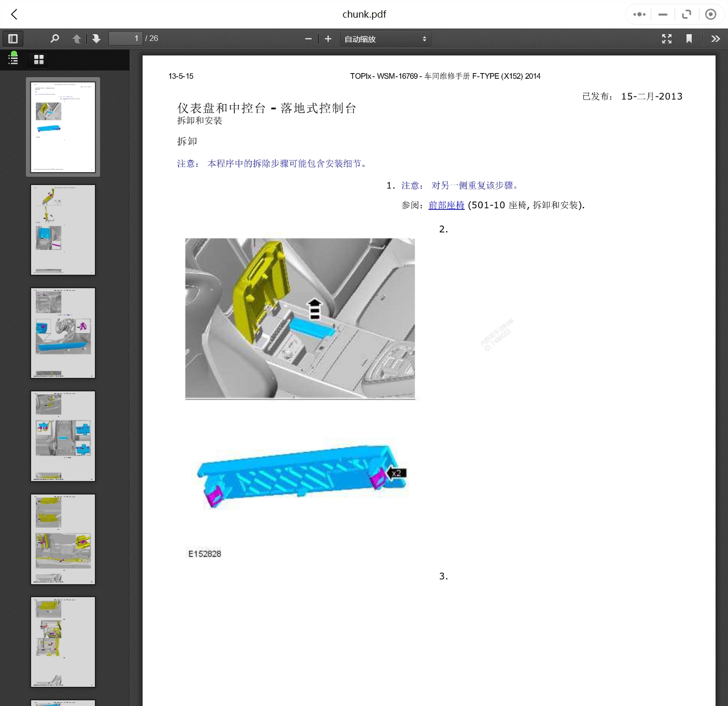Switch sidebar to outline list view

(13, 59)
